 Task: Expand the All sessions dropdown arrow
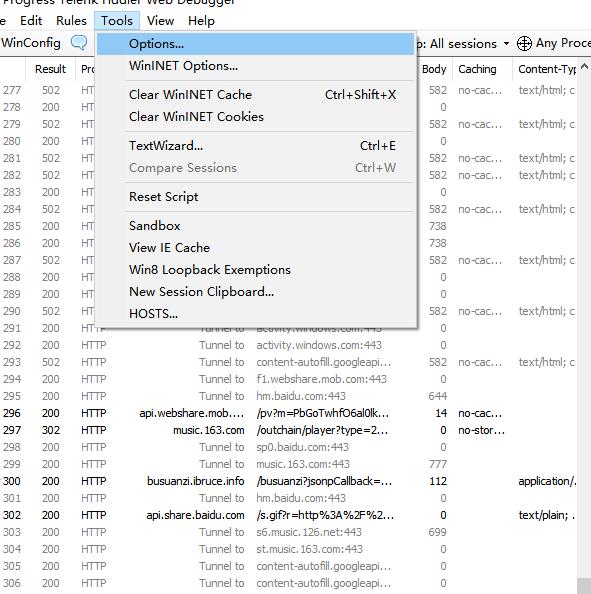506,44
